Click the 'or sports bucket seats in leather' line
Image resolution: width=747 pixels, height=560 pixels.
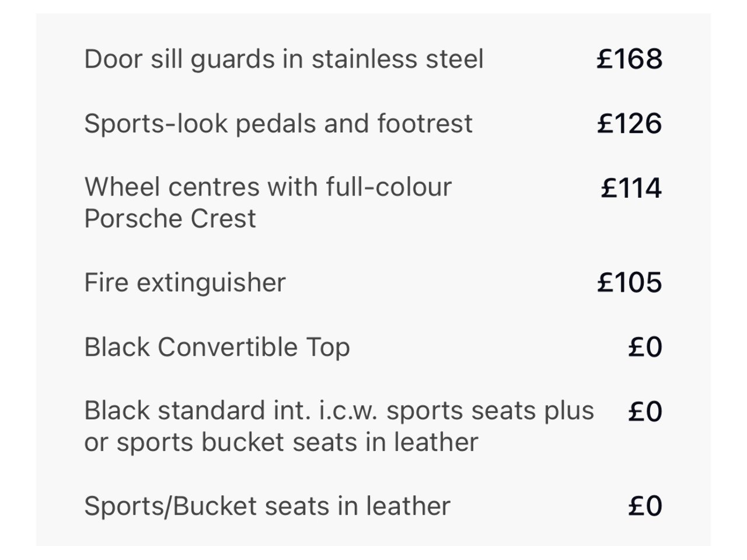pyautogui.click(x=281, y=442)
